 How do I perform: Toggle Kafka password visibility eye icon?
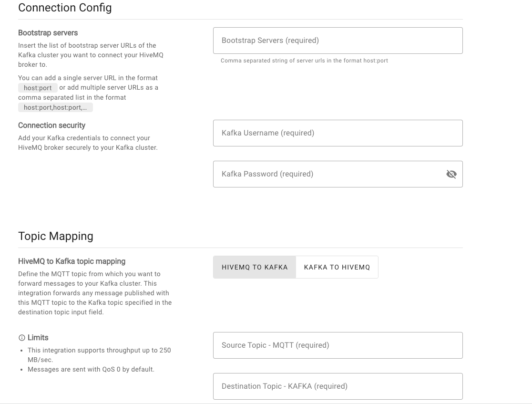point(451,174)
